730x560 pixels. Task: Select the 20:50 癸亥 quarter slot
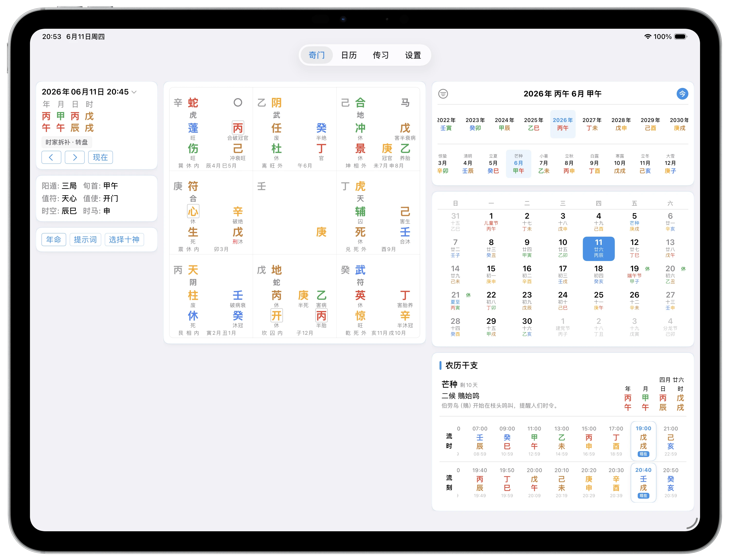[x=671, y=482]
